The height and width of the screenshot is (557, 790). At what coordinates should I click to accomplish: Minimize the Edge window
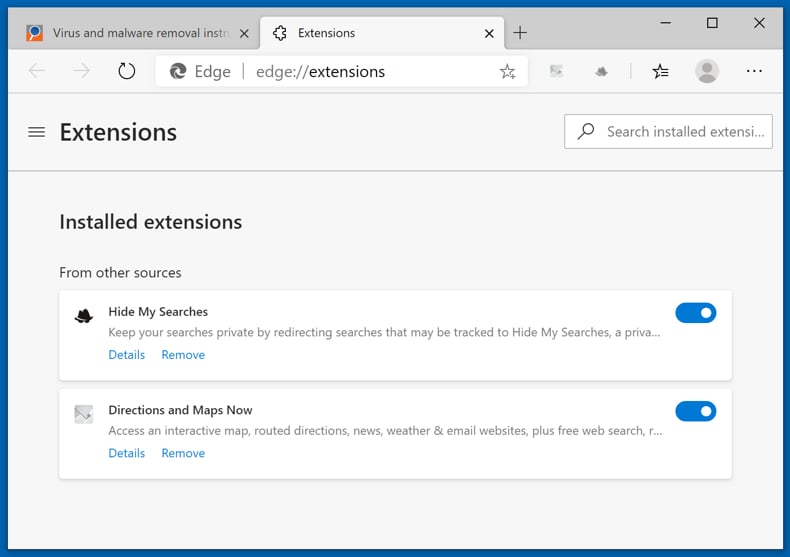[x=666, y=23]
